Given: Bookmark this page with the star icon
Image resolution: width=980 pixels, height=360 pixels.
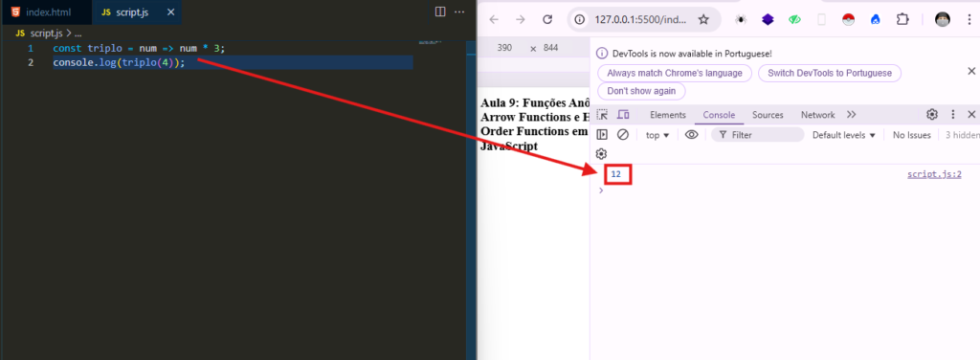Looking at the screenshot, I should coord(703,19).
